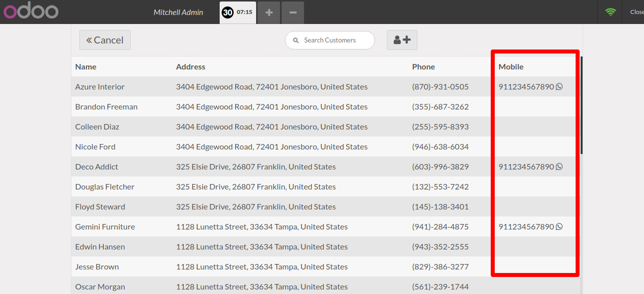Select customer Colleen Diaz row
The height and width of the screenshot is (294, 644).
(x=325, y=126)
